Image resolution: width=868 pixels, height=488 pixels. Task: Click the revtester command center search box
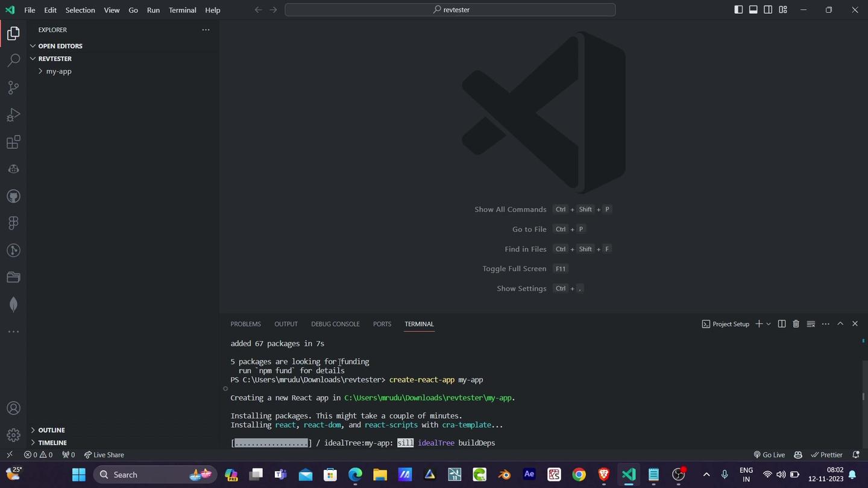pos(450,10)
